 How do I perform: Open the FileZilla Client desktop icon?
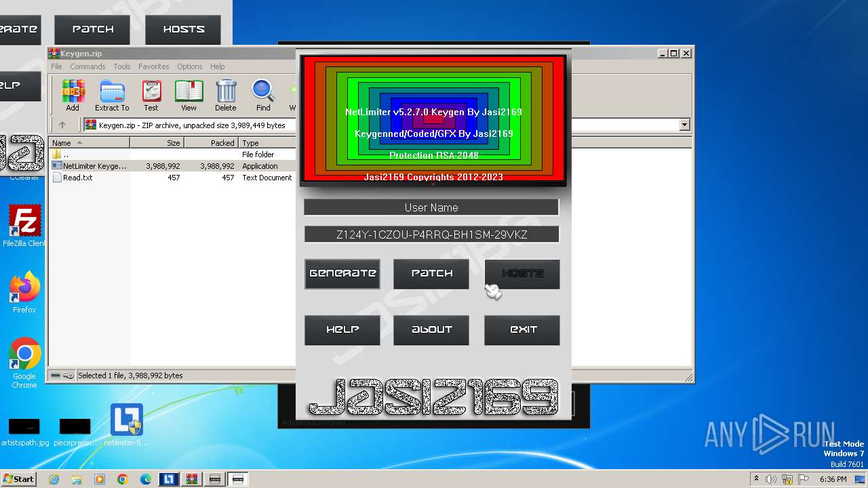click(x=24, y=226)
